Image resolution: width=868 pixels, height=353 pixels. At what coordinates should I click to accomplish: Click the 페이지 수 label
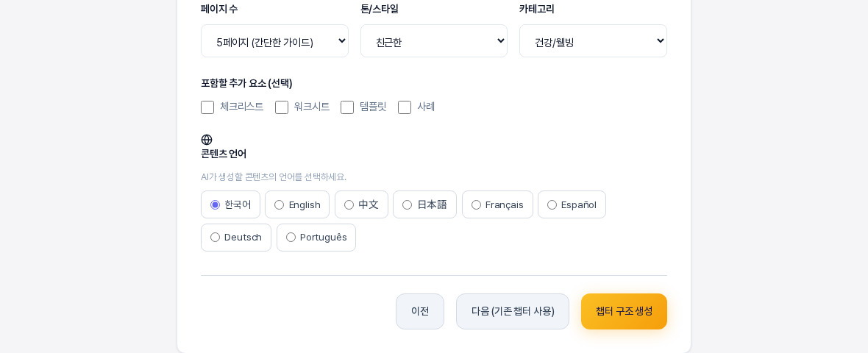[x=219, y=9]
